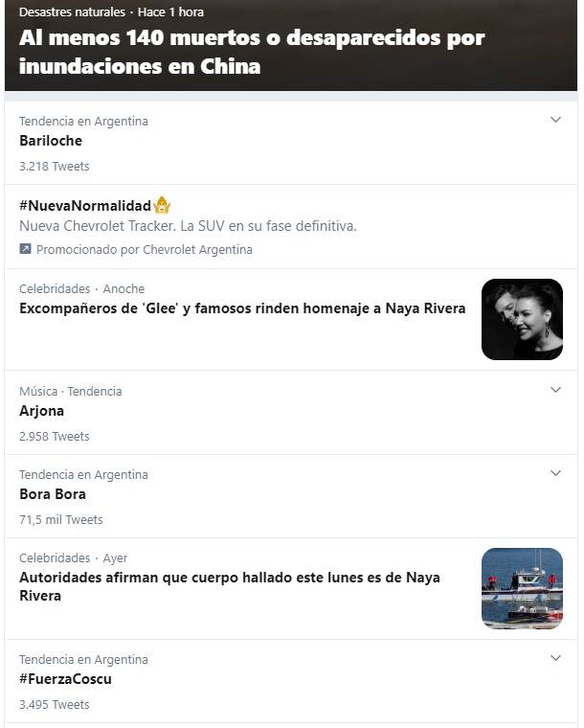This screenshot has height=728, width=584.
Task: Click crown emoji next to #NuevaNormalidad
Action: (x=162, y=205)
